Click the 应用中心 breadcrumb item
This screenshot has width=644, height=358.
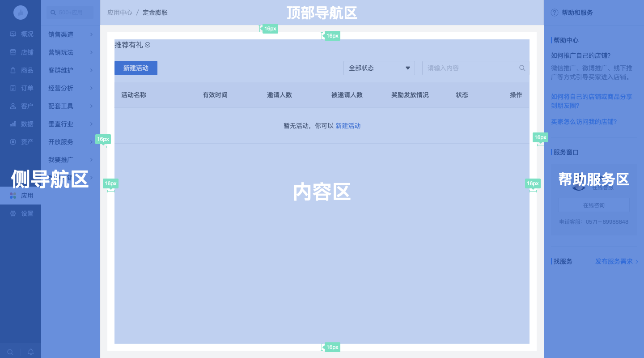pyautogui.click(x=119, y=13)
